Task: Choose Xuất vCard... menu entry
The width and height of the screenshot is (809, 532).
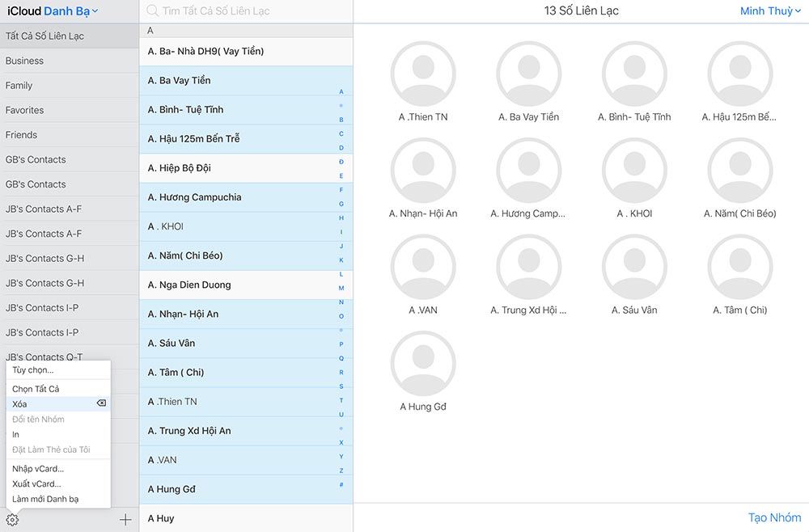Action: (x=58, y=483)
